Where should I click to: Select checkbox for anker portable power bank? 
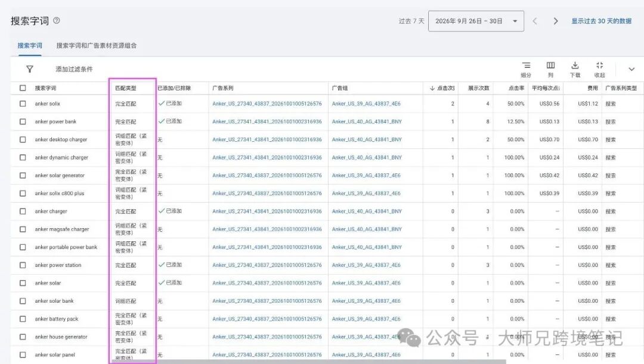pos(23,247)
